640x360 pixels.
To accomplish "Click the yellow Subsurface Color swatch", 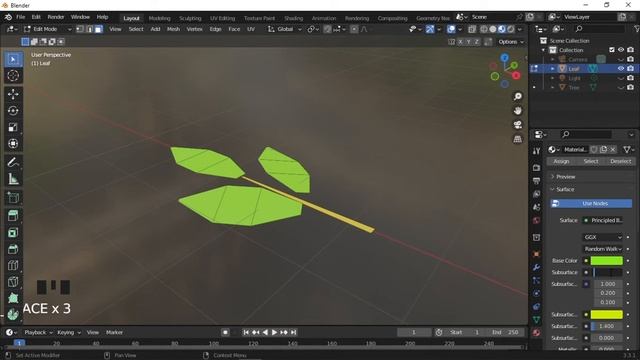I will 607,314.
